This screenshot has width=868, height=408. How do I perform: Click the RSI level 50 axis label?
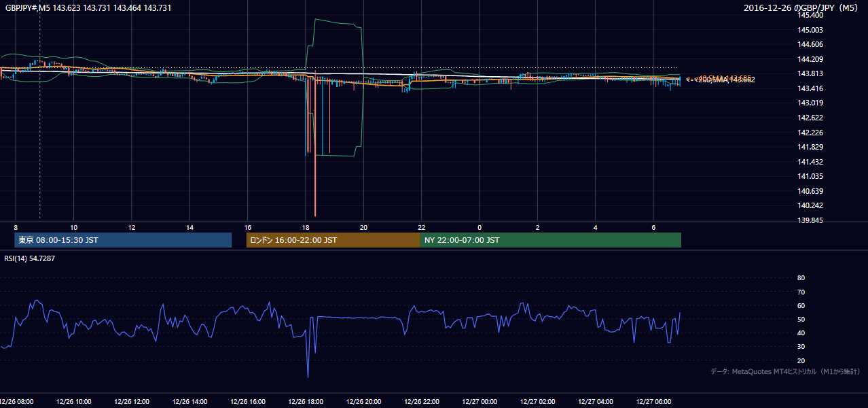click(801, 319)
